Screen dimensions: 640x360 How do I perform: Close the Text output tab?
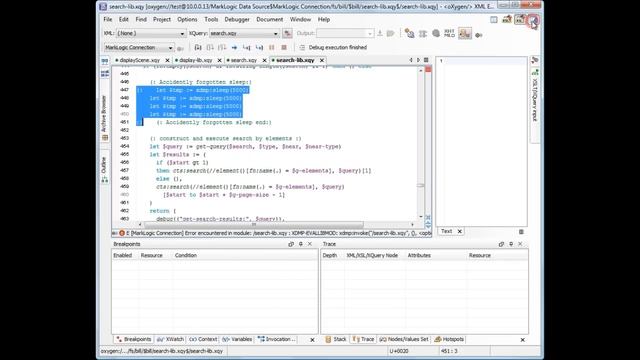click(x=460, y=231)
